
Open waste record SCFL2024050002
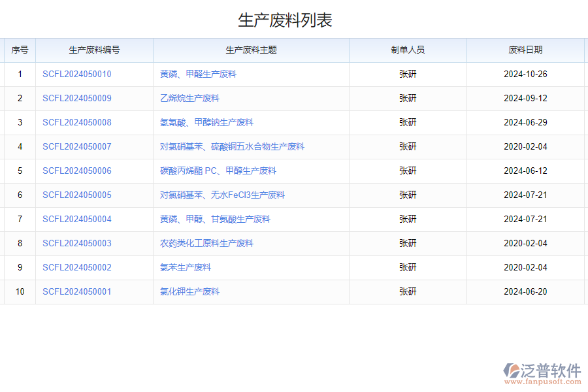(76, 267)
